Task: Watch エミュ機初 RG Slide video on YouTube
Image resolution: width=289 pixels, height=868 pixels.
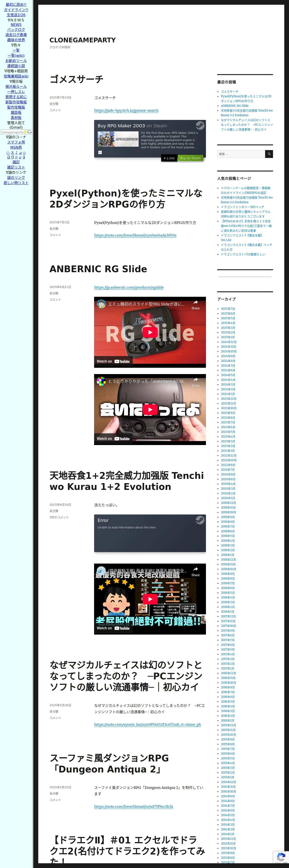Action: (113, 361)
